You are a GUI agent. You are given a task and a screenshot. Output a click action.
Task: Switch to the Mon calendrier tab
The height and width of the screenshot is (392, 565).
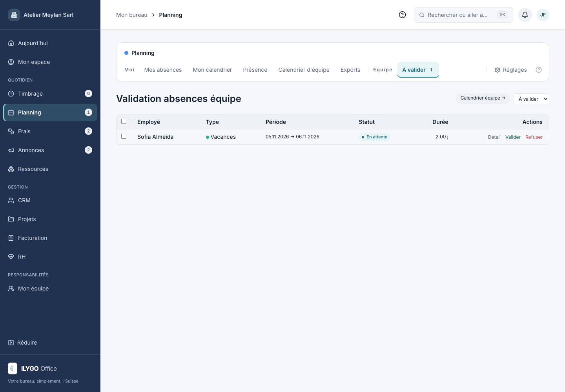[x=212, y=70]
